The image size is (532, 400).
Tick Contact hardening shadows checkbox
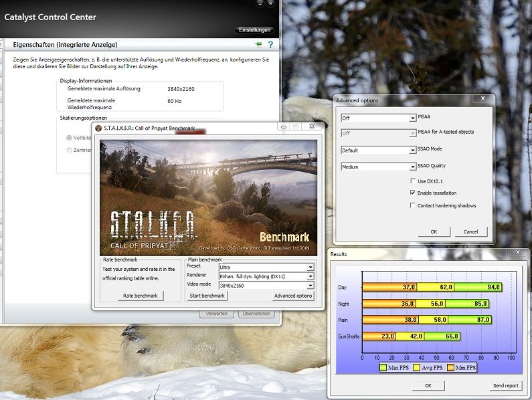[413, 205]
